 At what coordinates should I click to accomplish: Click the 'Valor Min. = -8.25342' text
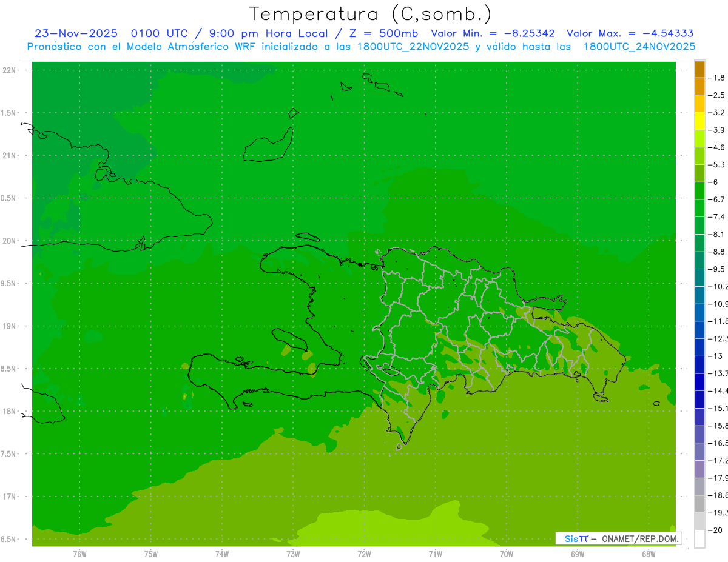(x=493, y=33)
